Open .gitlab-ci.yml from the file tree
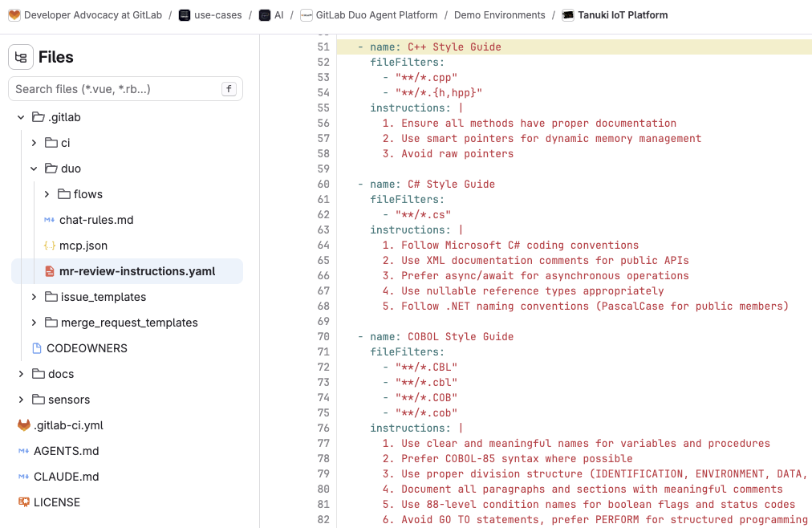The width and height of the screenshot is (812, 528). (68, 425)
